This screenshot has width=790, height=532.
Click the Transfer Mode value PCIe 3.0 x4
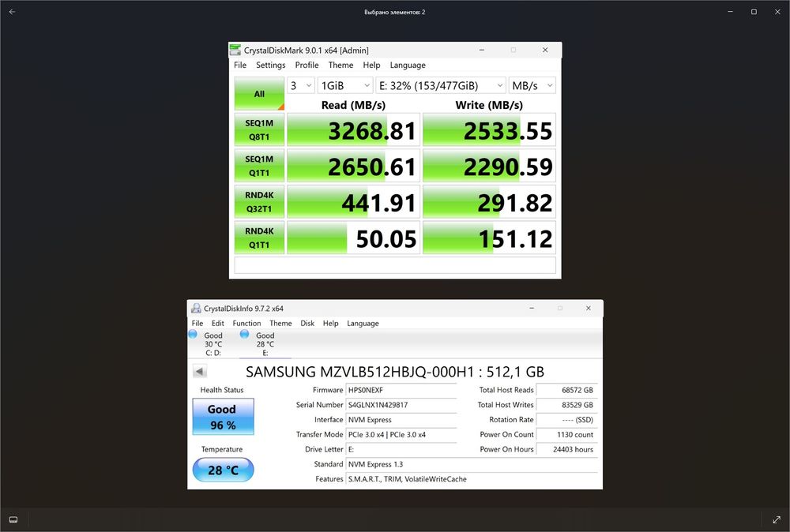401,434
